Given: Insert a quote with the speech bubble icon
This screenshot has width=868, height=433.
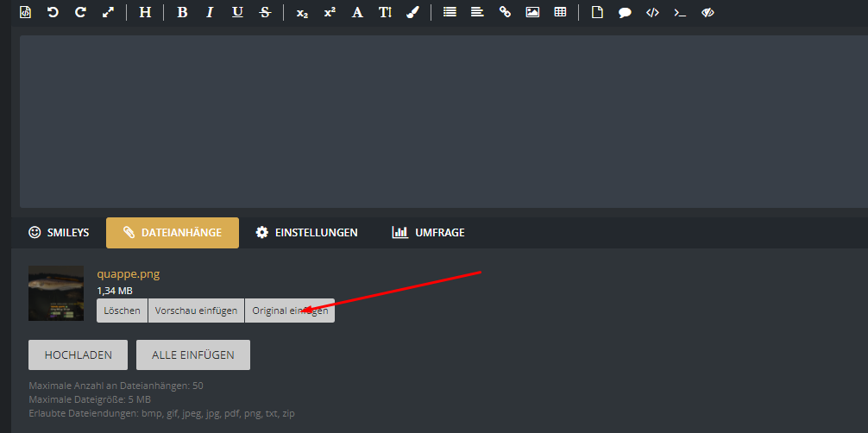Looking at the screenshot, I should [625, 13].
